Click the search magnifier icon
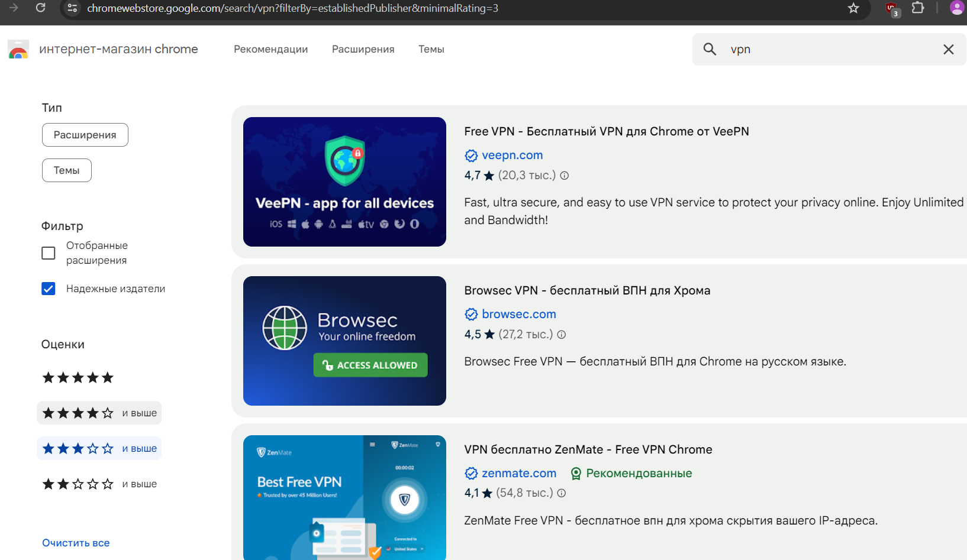967x560 pixels. 710,49
